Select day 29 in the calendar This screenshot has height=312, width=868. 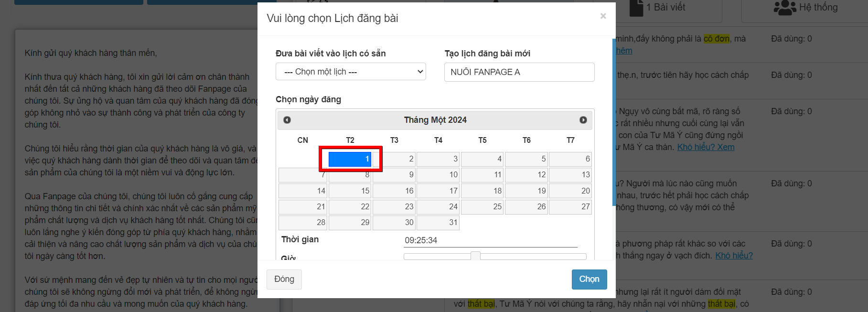350,223
